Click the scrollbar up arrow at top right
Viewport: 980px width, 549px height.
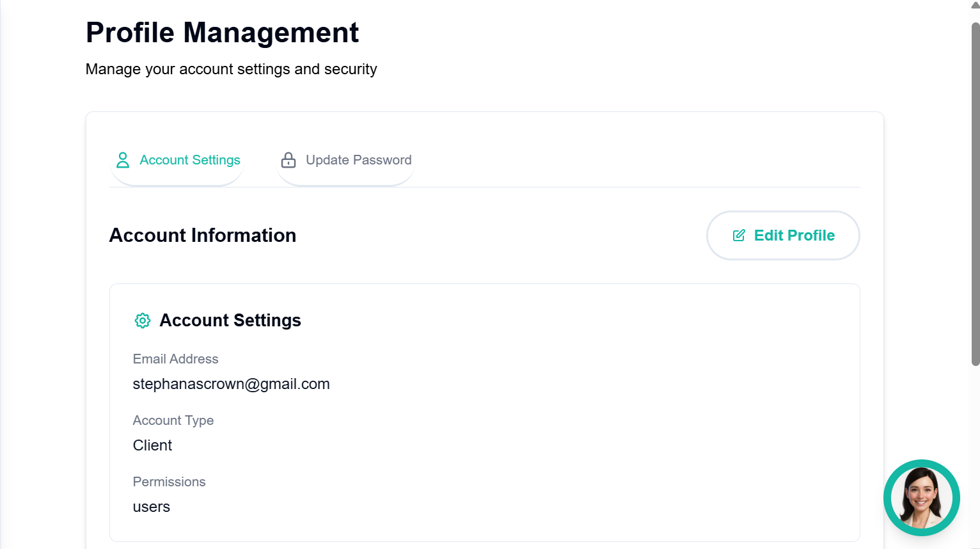click(x=973, y=5)
